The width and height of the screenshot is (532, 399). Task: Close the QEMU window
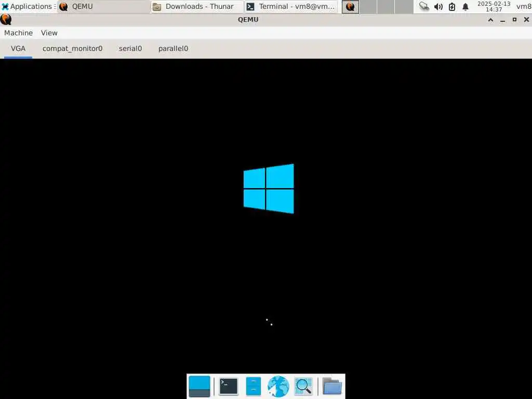click(526, 20)
